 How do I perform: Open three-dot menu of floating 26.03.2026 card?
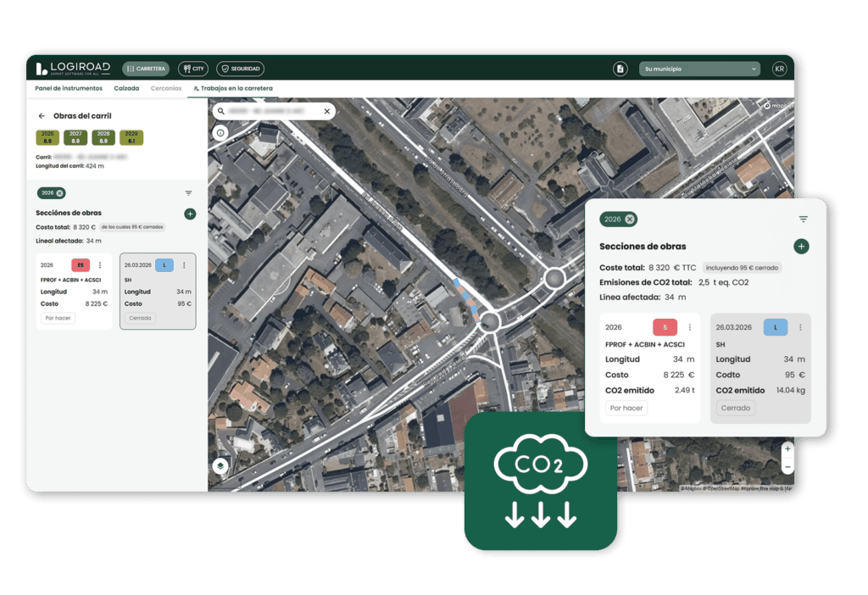[x=800, y=327]
